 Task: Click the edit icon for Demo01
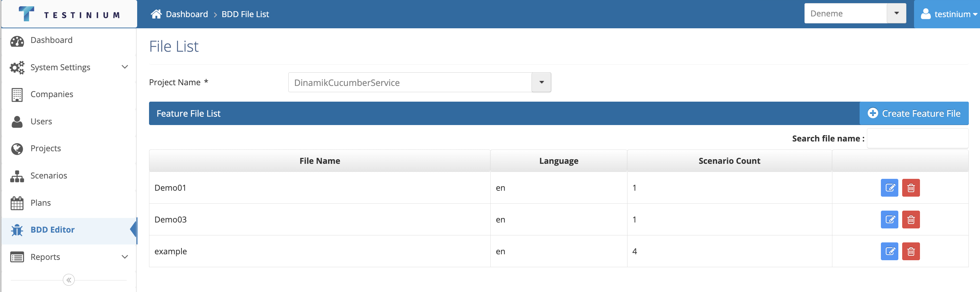point(889,188)
